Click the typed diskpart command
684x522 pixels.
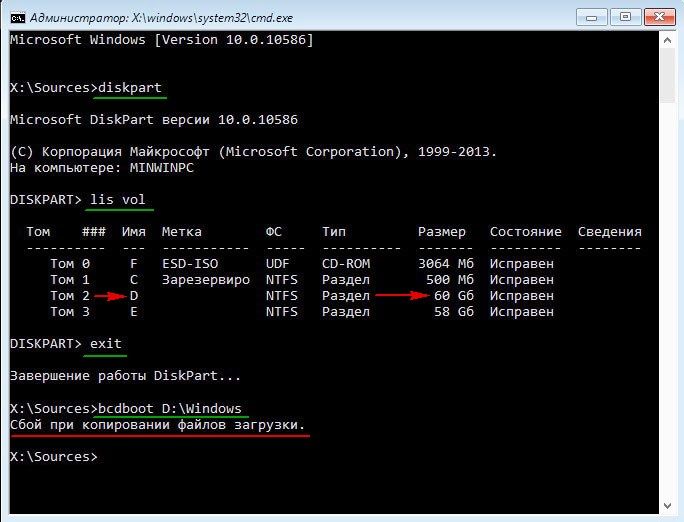click(129, 88)
